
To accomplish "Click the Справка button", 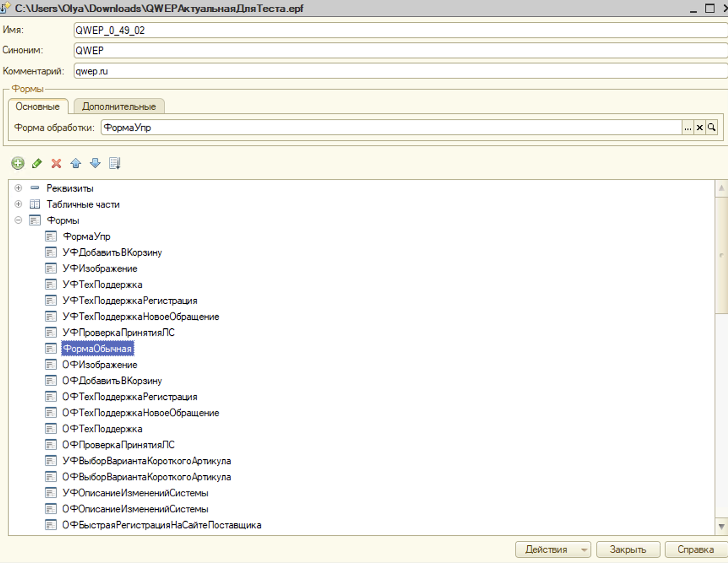I will point(696,549).
